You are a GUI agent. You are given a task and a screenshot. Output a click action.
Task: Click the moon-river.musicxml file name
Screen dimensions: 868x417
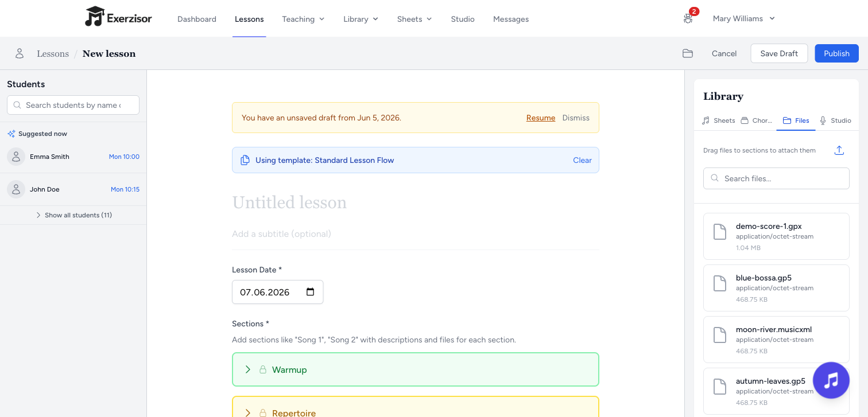coord(774,329)
